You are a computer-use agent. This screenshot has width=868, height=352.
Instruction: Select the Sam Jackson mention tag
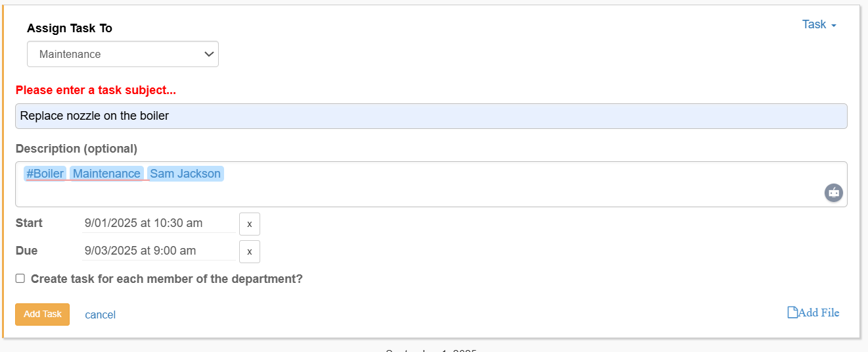pyautogui.click(x=186, y=174)
